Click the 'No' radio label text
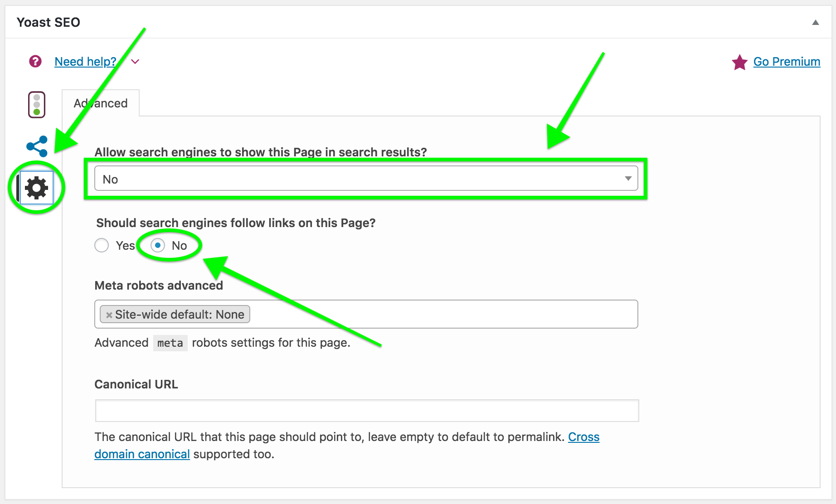Screen dimensions: 836x504 (180, 246)
